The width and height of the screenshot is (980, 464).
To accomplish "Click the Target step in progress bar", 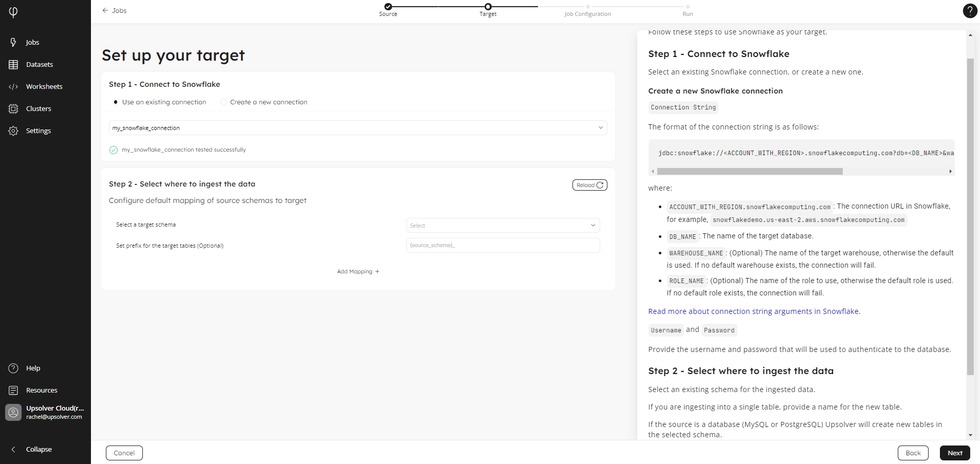I will (x=488, y=7).
